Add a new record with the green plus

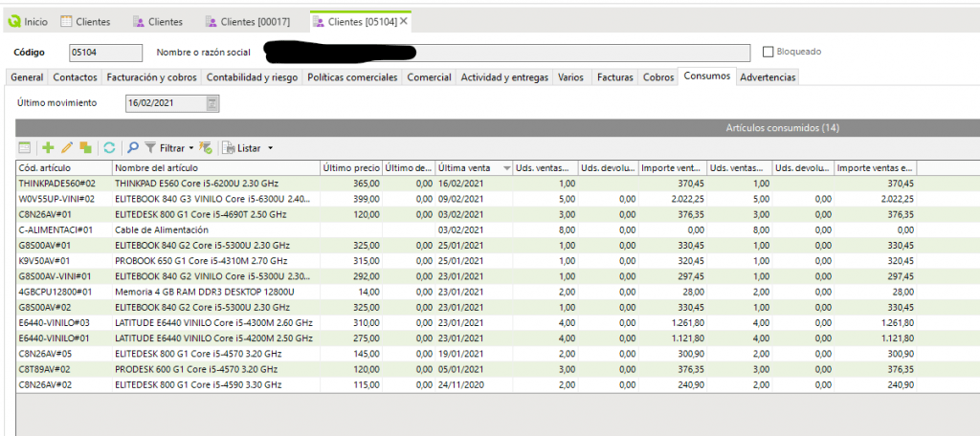(48, 148)
